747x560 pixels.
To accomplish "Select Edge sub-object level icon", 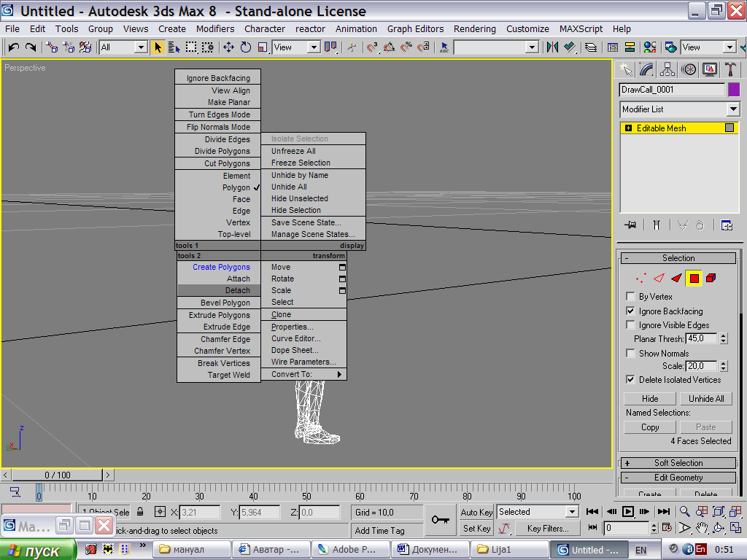I will coord(659,278).
